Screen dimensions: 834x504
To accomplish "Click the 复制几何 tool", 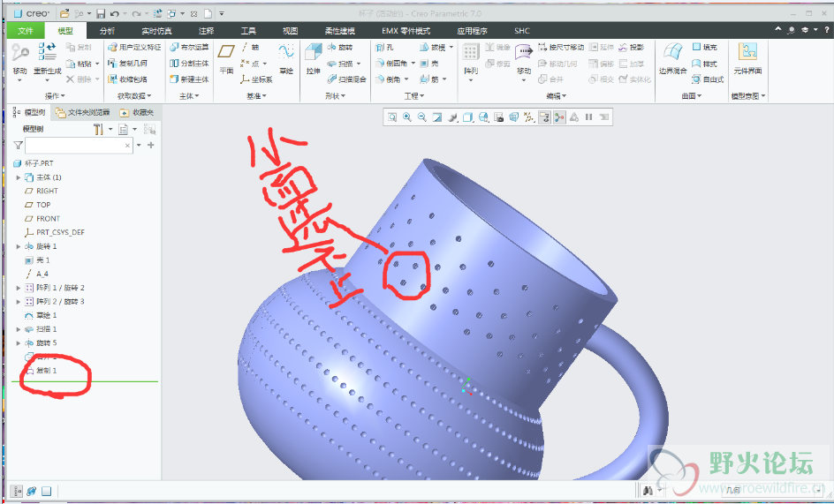I will 127,64.
